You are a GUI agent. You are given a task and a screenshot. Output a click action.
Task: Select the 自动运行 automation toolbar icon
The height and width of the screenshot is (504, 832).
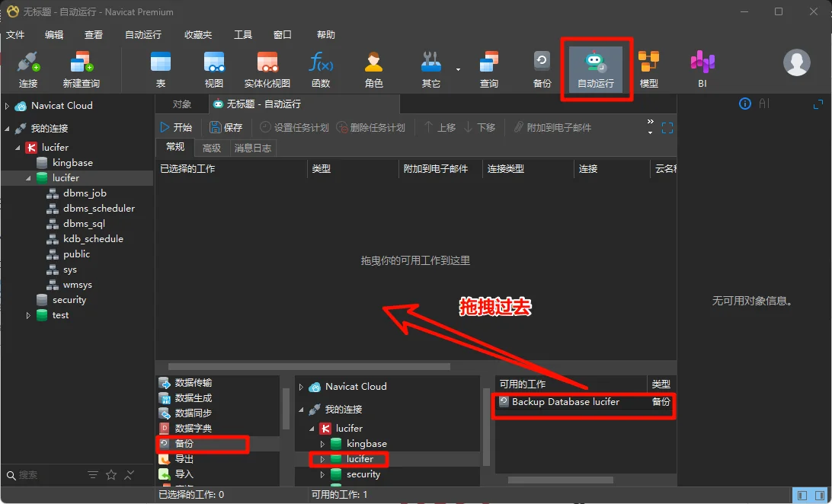(596, 69)
